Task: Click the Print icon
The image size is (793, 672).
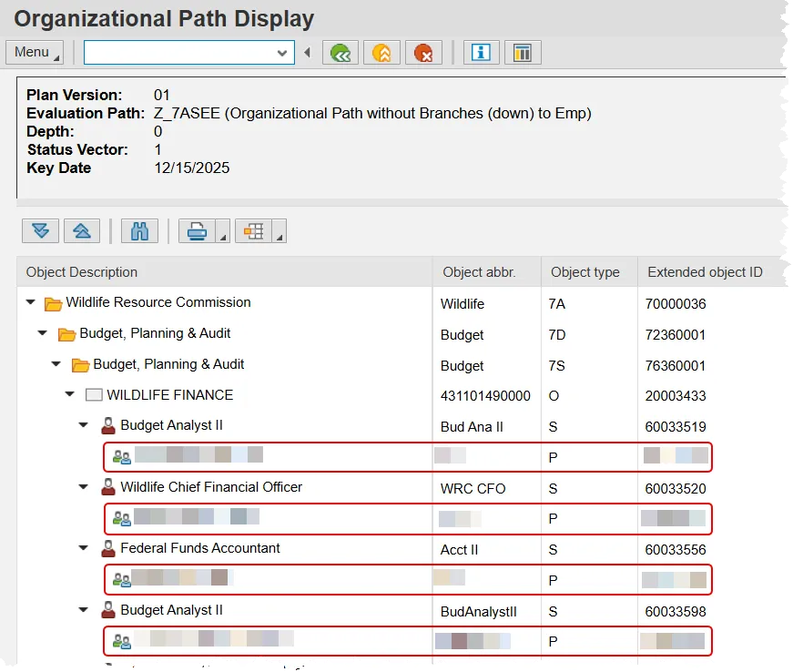Action: point(197,231)
